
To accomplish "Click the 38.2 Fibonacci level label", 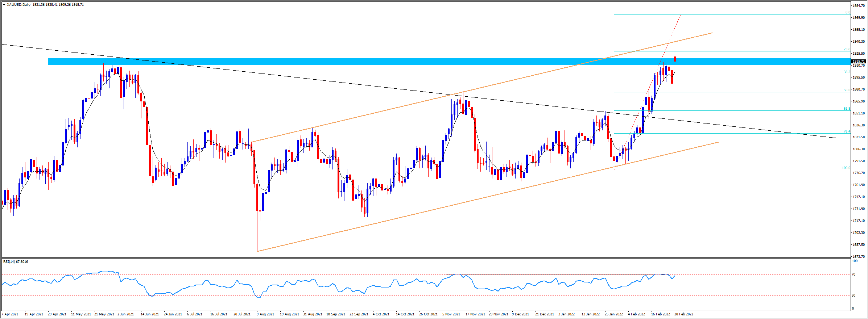I will click(847, 72).
